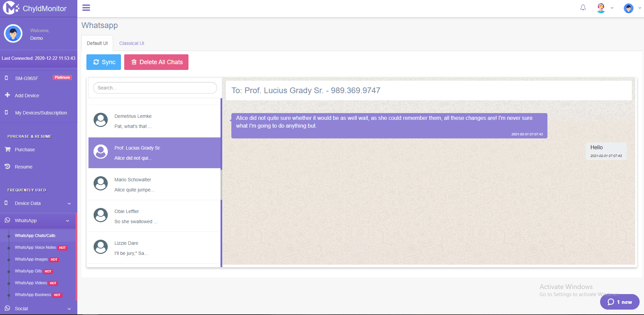The image size is (644, 315).
Task: Click the Demo profile picture in sidebar
Action: pos(13,33)
